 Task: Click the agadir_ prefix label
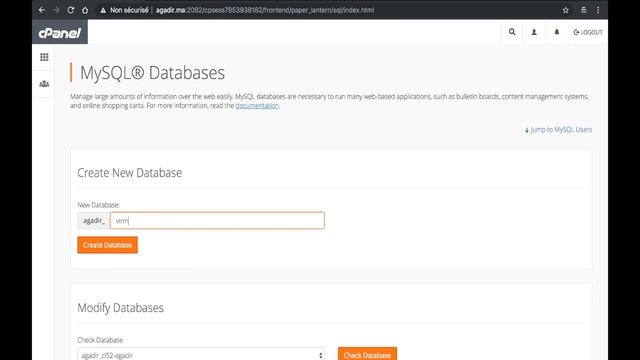[94, 220]
